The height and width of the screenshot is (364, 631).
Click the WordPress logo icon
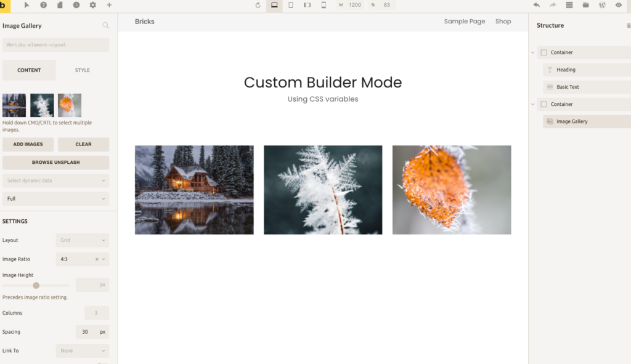click(x=602, y=5)
